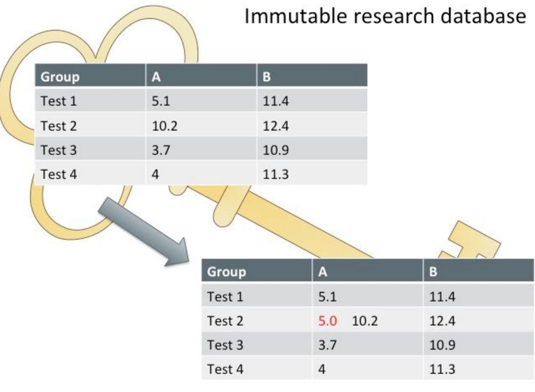
Task: Select 12.4 in the lower table
Action: [442, 321]
